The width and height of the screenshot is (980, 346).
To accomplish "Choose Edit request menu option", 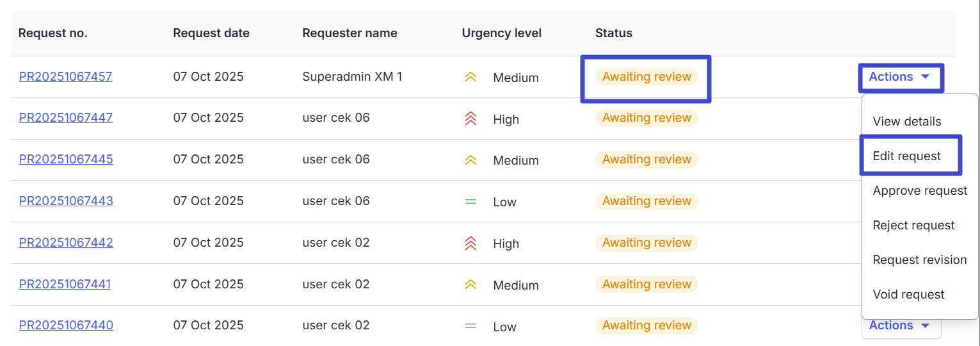I will [x=906, y=156].
